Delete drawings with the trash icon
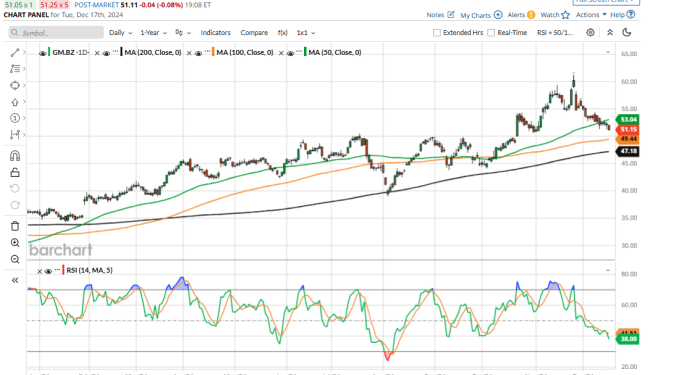 15,226
